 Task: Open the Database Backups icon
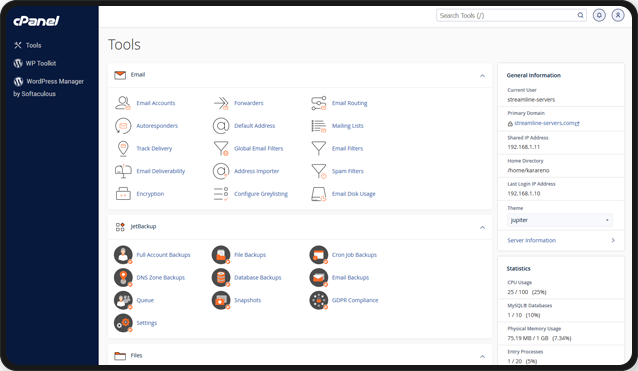pos(221,278)
